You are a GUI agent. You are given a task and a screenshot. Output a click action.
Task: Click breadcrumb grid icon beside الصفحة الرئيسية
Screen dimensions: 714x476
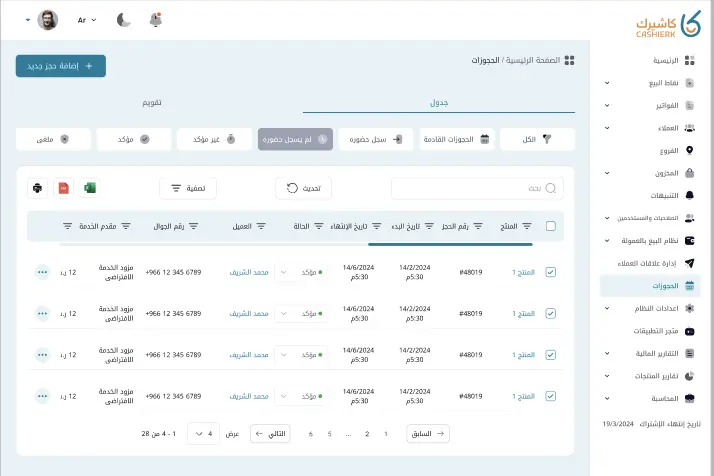click(x=569, y=60)
